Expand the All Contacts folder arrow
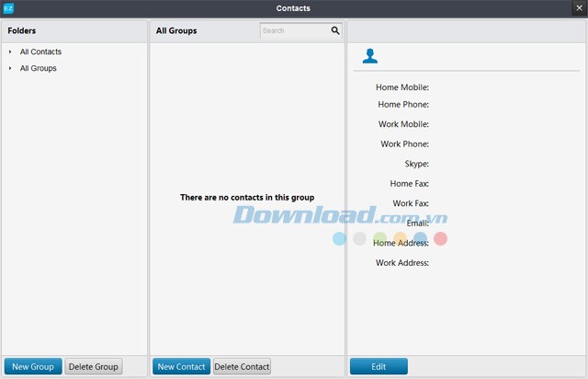This screenshot has height=379, width=588. point(10,52)
